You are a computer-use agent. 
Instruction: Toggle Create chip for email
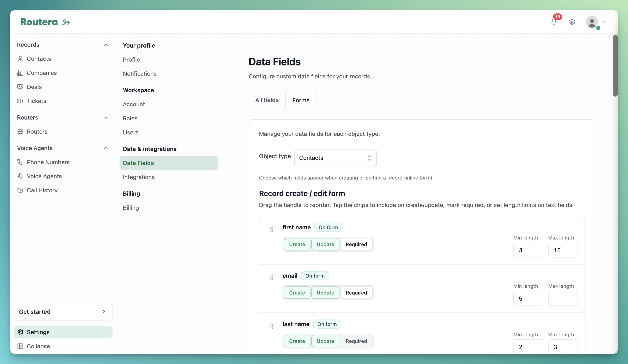(297, 292)
